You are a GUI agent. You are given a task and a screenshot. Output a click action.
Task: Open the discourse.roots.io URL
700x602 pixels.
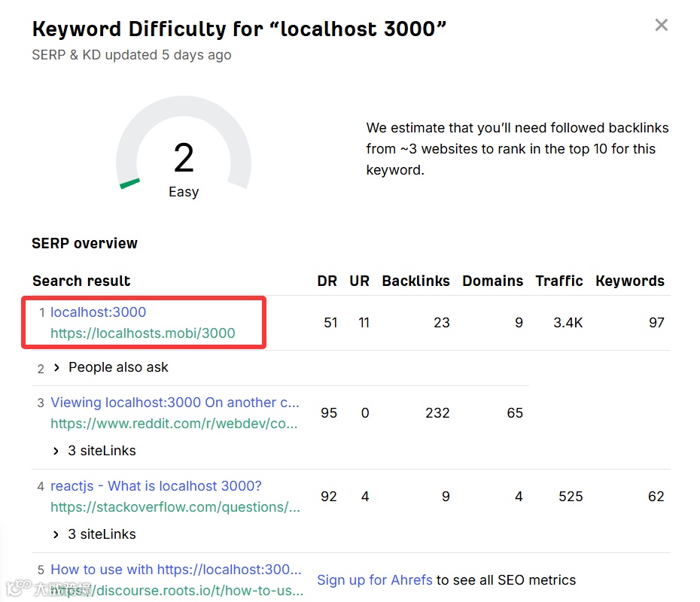tap(177, 591)
